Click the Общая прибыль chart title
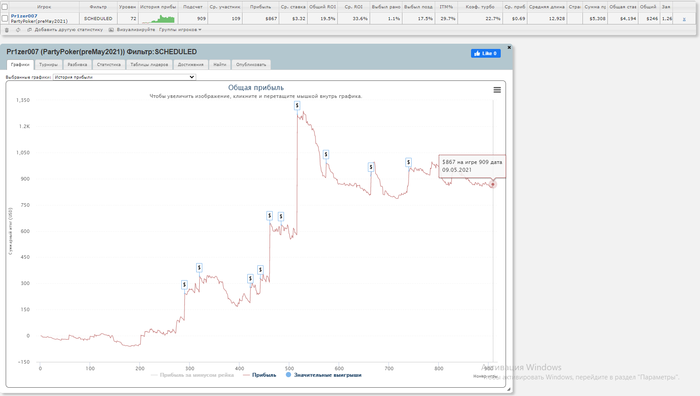The height and width of the screenshot is (396, 700). tap(256, 88)
